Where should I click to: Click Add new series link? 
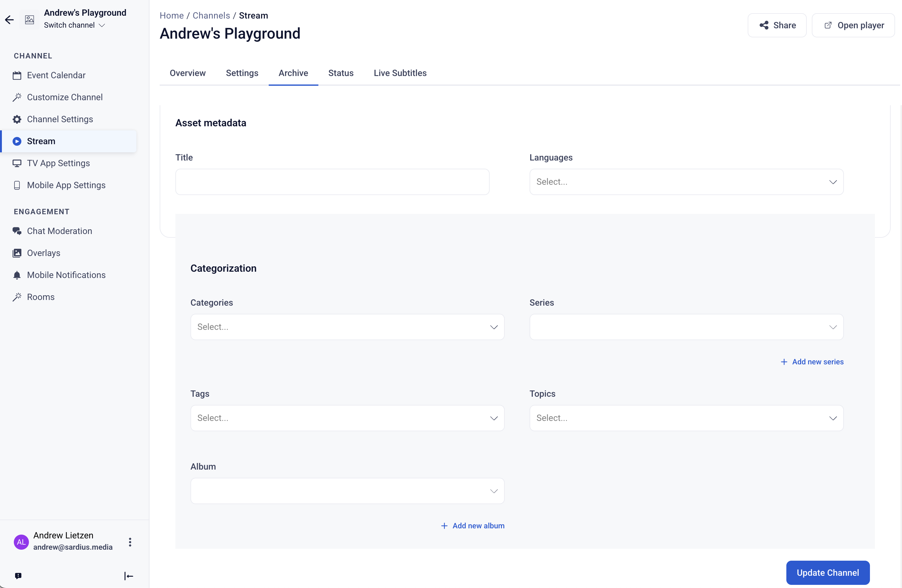(x=812, y=362)
